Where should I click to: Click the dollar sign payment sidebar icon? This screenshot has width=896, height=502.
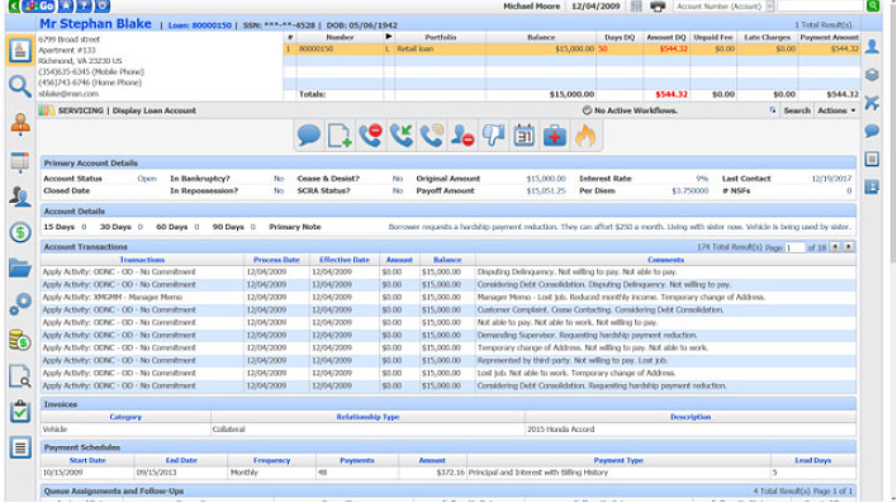tap(19, 232)
